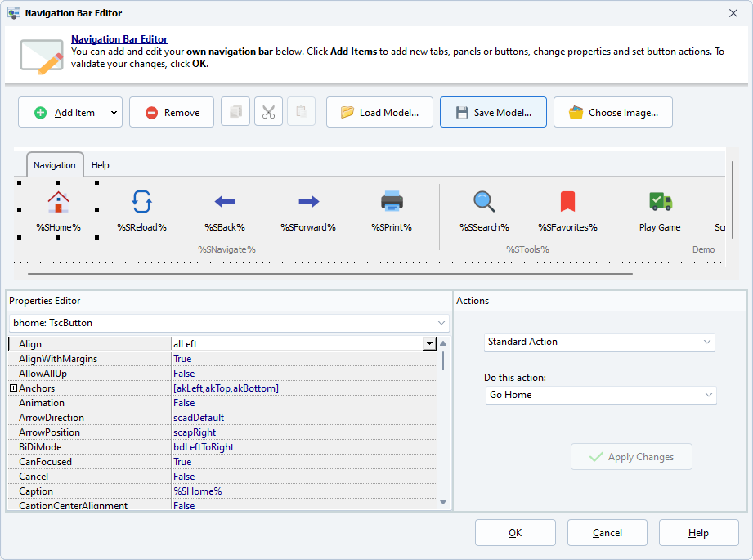This screenshot has width=753, height=560.
Task: Expand the Standard Action combo box
Action: point(599,342)
